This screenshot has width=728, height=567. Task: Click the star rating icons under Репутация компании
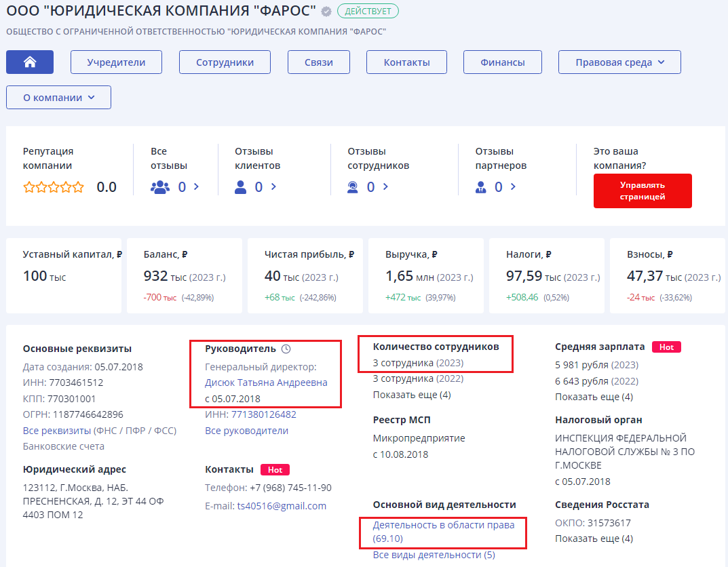[54, 187]
